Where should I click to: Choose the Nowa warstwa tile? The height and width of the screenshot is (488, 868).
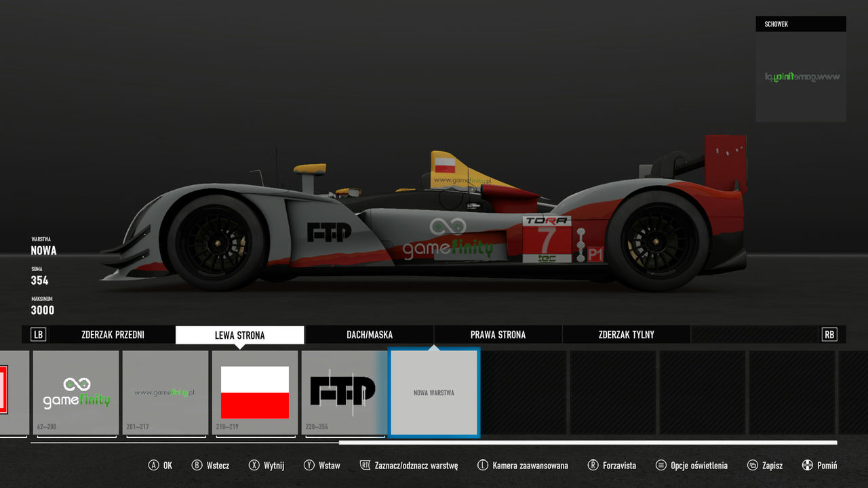pyautogui.click(x=434, y=392)
